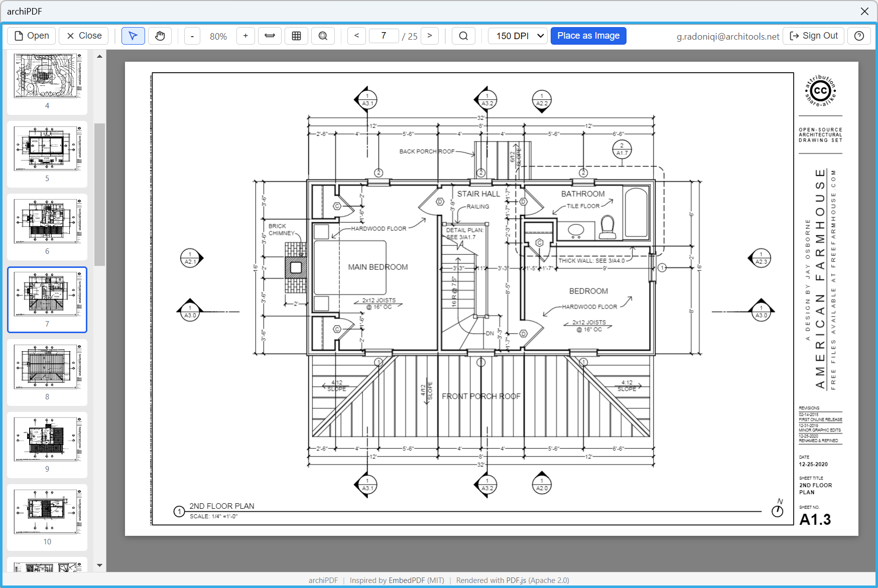Select page 9 thumbnail
878x588 pixels.
pyautogui.click(x=47, y=445)
